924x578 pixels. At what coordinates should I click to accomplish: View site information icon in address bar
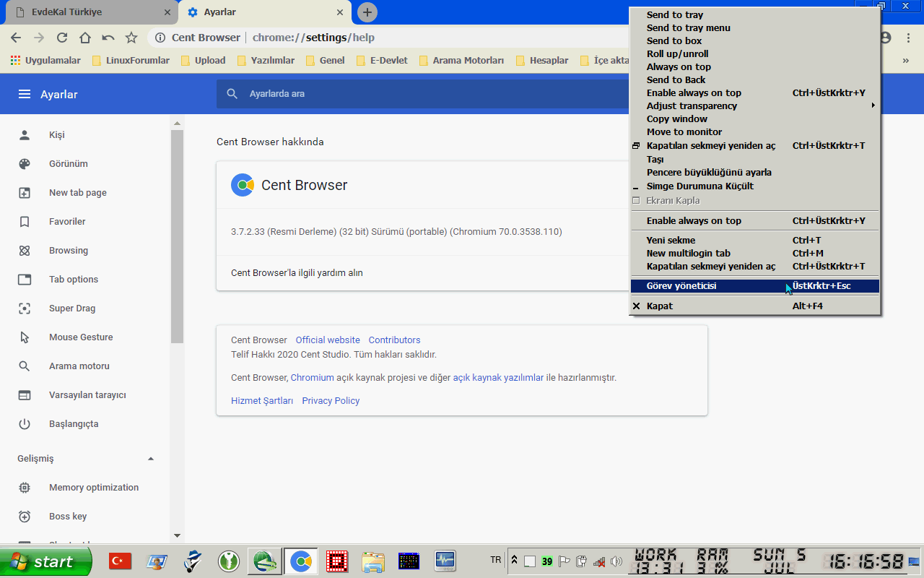(160, 38)
